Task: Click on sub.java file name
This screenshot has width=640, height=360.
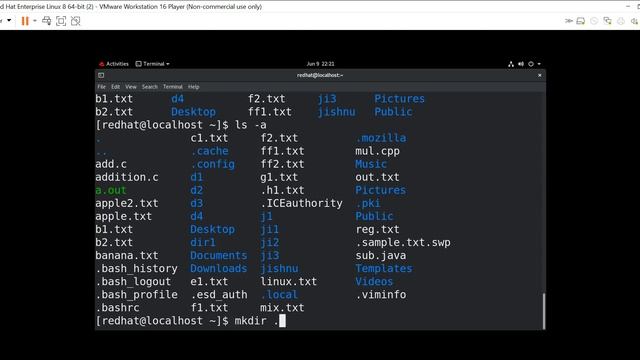Action: 380,256
